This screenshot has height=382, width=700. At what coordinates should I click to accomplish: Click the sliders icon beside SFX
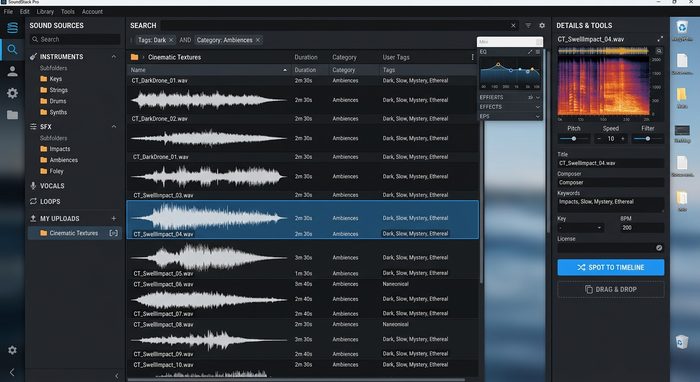[x=33, y=127]
